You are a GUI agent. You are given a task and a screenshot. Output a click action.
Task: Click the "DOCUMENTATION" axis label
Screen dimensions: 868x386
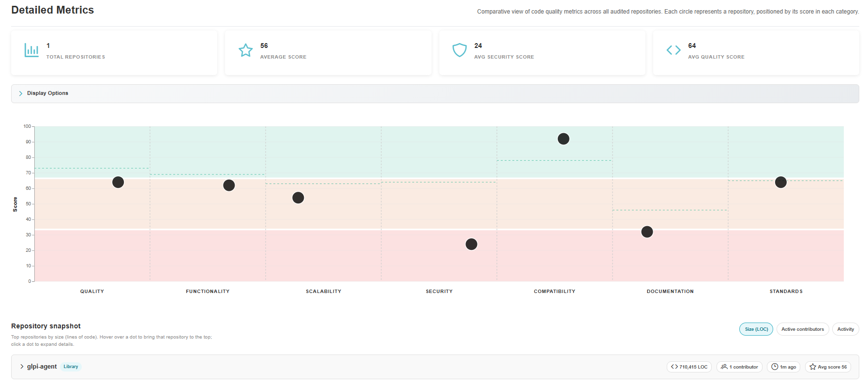(670, 292)
